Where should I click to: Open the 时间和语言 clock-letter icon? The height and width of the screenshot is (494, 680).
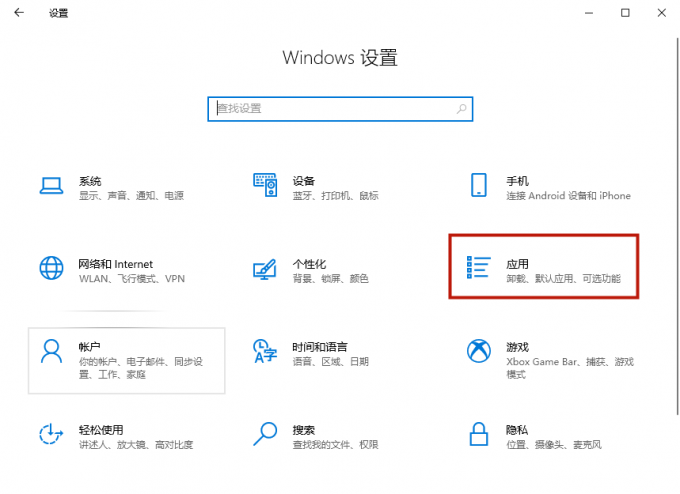point(265,351)
